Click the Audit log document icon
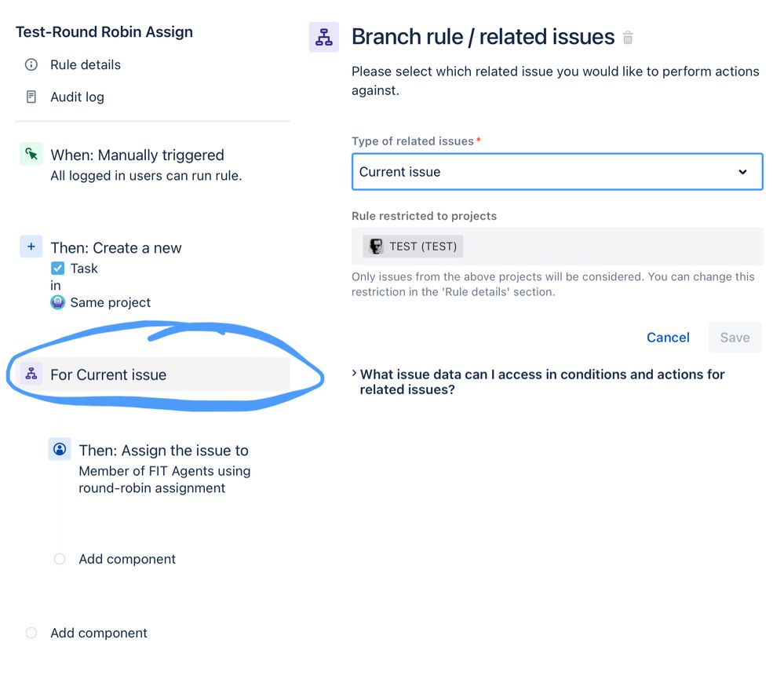The width and height of the screenshot is (784, 694). [31, 97]
